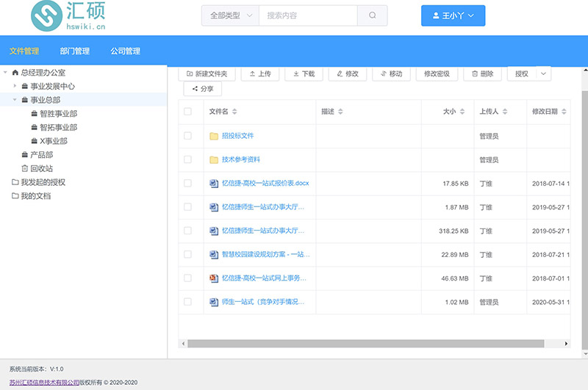Toggle the select-all checkbox in table header
The height and width of the screenshot is (390, 588).
[187, 112]
